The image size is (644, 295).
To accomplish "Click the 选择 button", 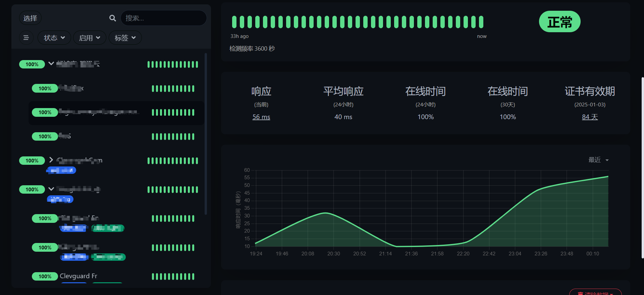I will (x=30, y=18).
